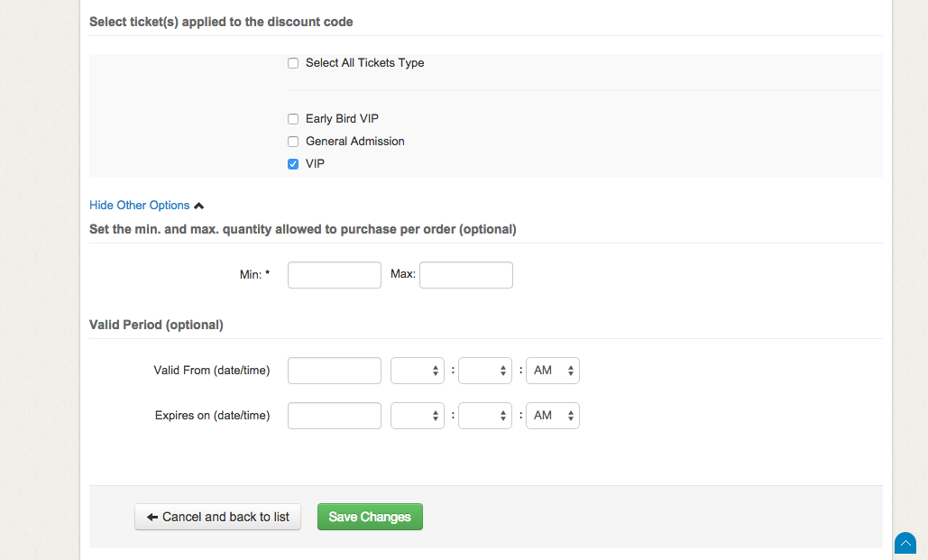The width and height of the screenshot is (928, 560).
Task: Click the scroll-to-top arrow icon
Action: pyautogui.click(x=905, y=543)
